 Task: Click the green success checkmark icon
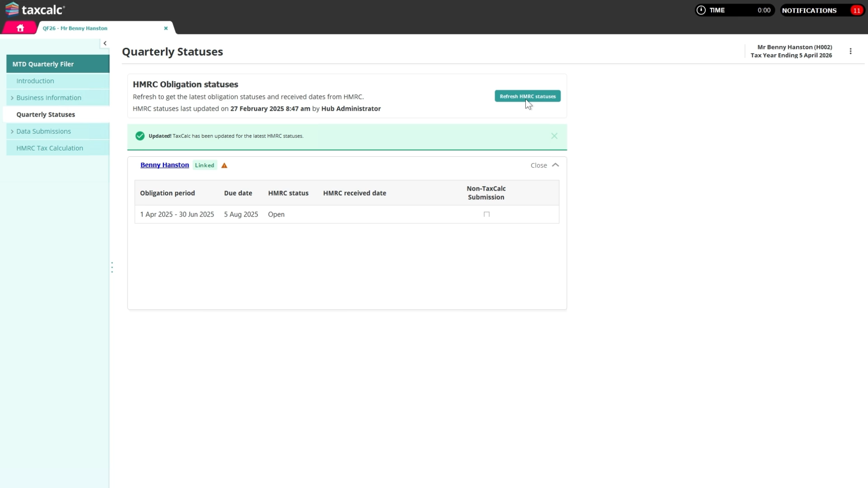[140, 136]
